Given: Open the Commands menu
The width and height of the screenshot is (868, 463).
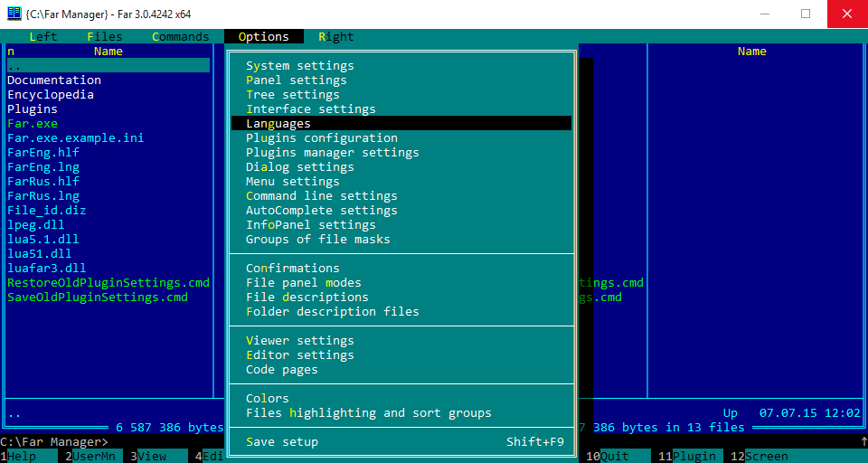Looking at the screenshot, I should coord(181,36).
